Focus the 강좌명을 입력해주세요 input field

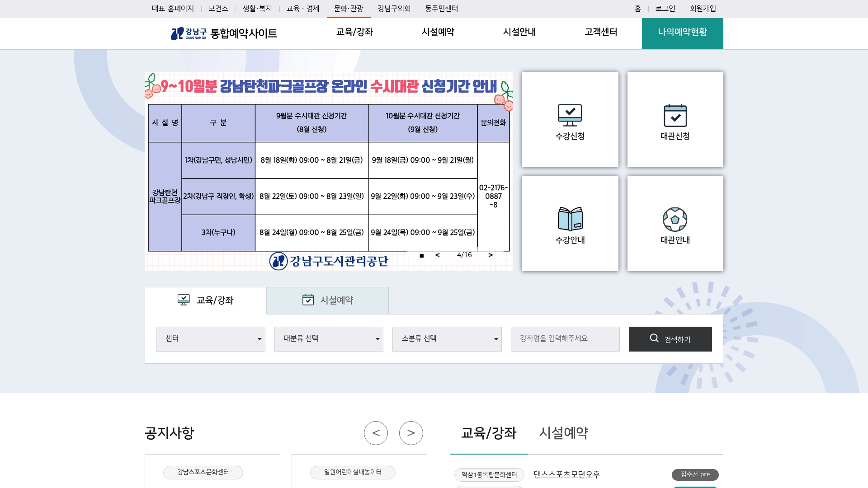pos(565,339)
